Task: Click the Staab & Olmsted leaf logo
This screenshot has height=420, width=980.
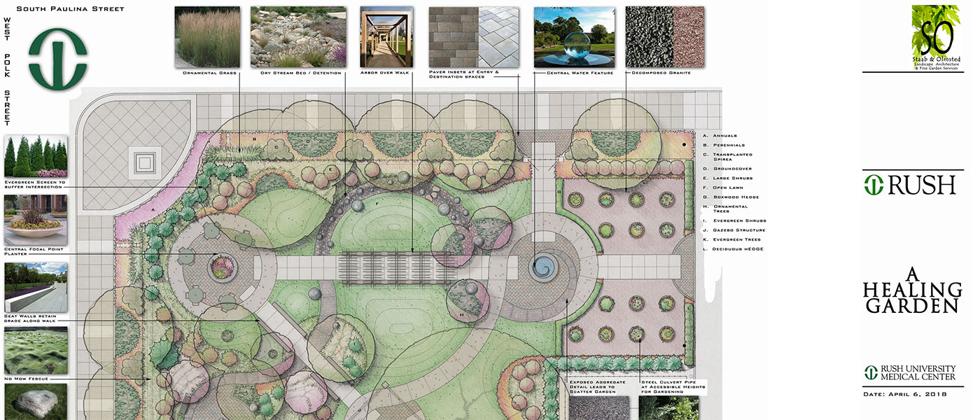Action: pyautogui.click(x=935, y=36)
